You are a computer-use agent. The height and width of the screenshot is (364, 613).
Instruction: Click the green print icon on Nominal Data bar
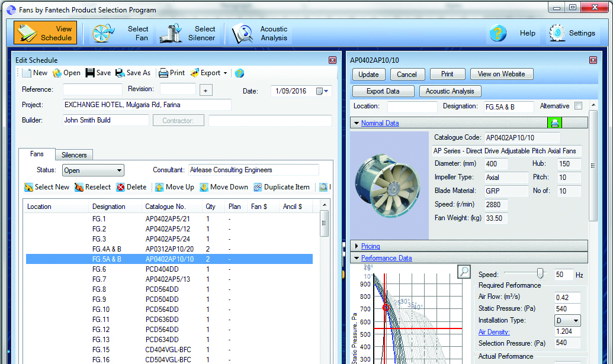tap(554, 123)
